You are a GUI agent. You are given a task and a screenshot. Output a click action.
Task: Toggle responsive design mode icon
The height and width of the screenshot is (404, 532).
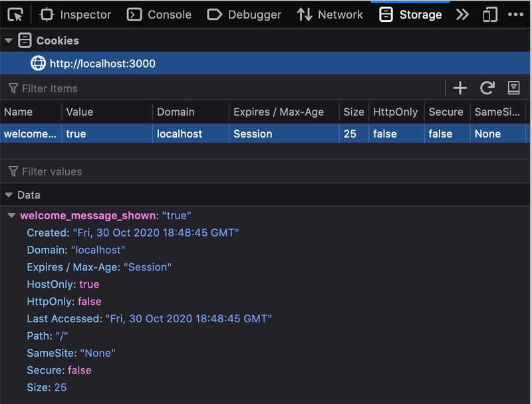point(490,14)
